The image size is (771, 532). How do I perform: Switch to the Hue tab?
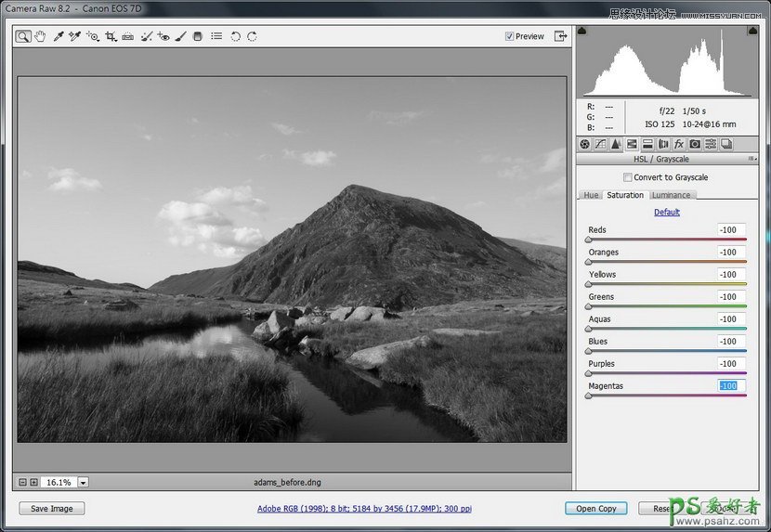590,195
